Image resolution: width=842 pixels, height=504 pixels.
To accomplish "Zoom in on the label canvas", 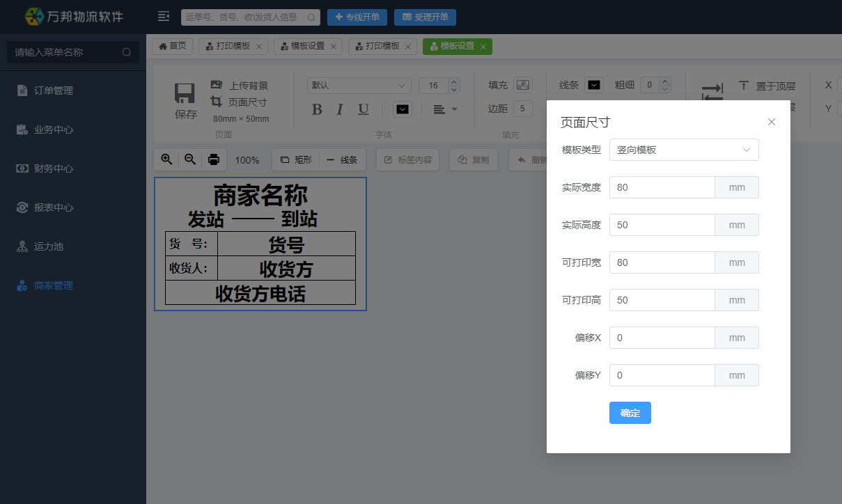I will tap(166, 159).
